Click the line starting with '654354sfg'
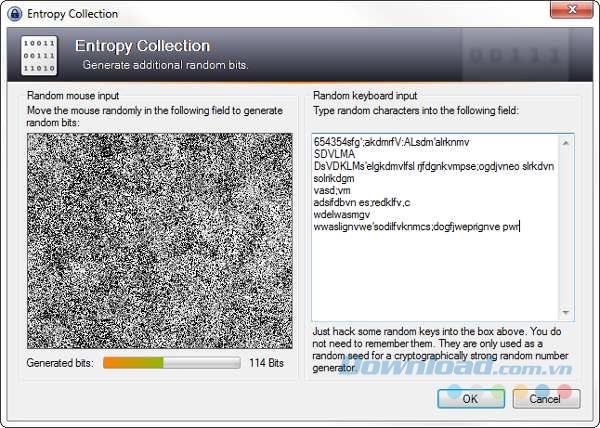This screenshot has width=600, height=428. (x=391, y=142)
